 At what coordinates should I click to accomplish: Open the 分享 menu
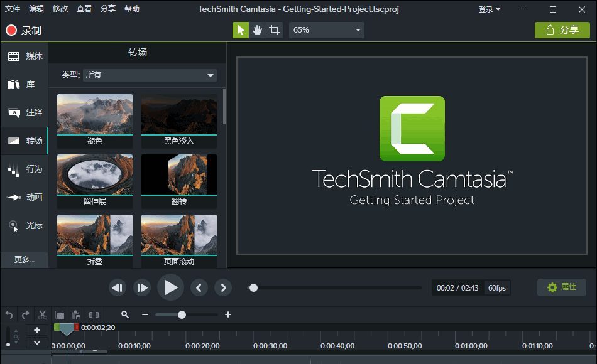click(108, 8)
